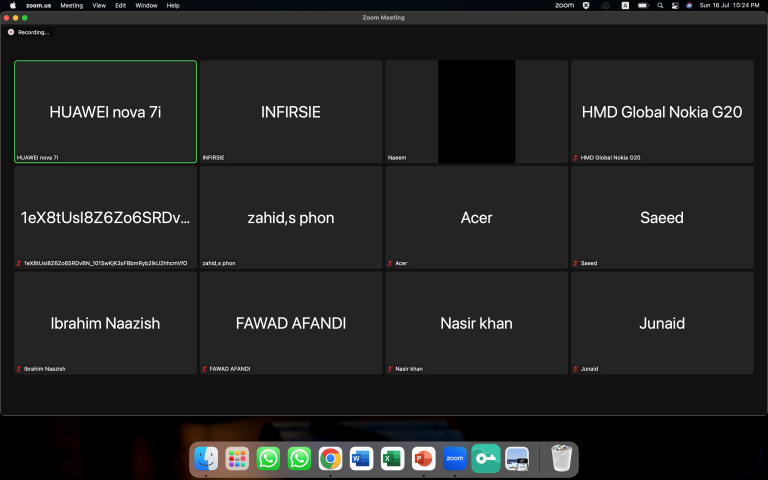Screen dimensions: 768x480
Task: Open Microsoft Excel from the dock
Action: [x=392, y=459]
